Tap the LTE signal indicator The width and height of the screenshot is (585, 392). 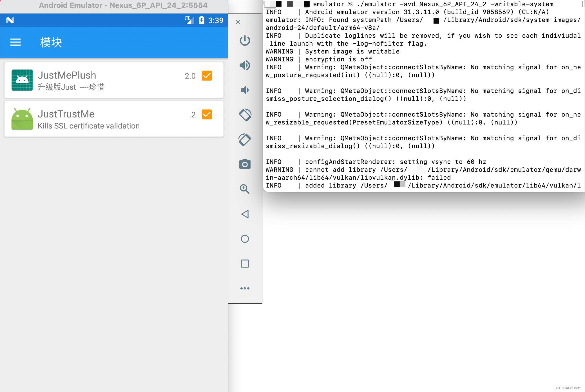189,20
